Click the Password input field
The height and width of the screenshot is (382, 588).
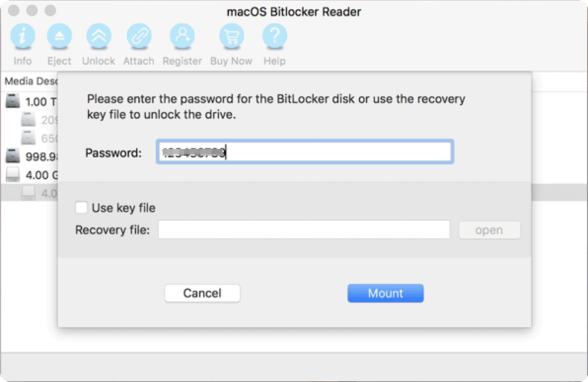(x=305, y=151)
